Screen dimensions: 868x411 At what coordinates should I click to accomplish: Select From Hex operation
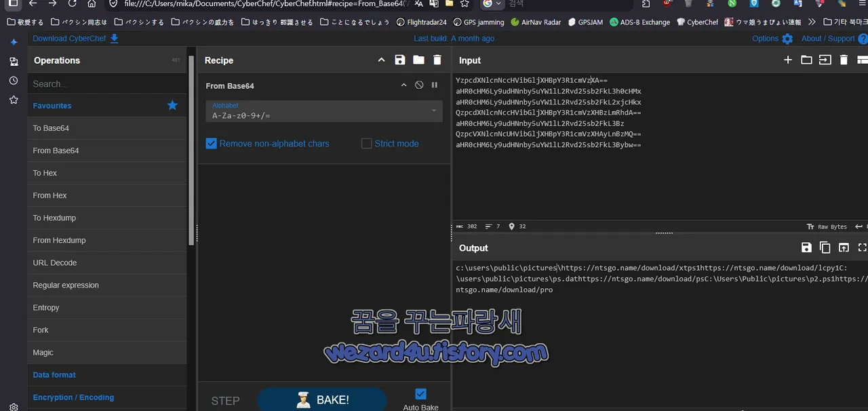pos(106,195)
